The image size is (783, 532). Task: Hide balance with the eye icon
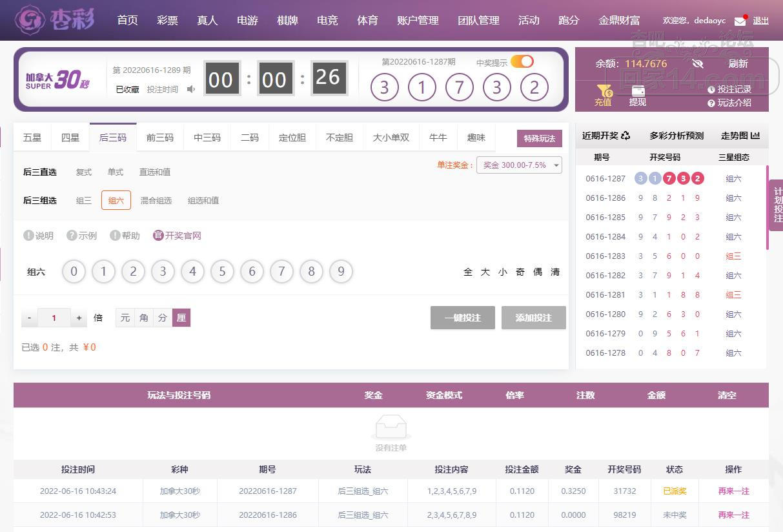[697, 63]
